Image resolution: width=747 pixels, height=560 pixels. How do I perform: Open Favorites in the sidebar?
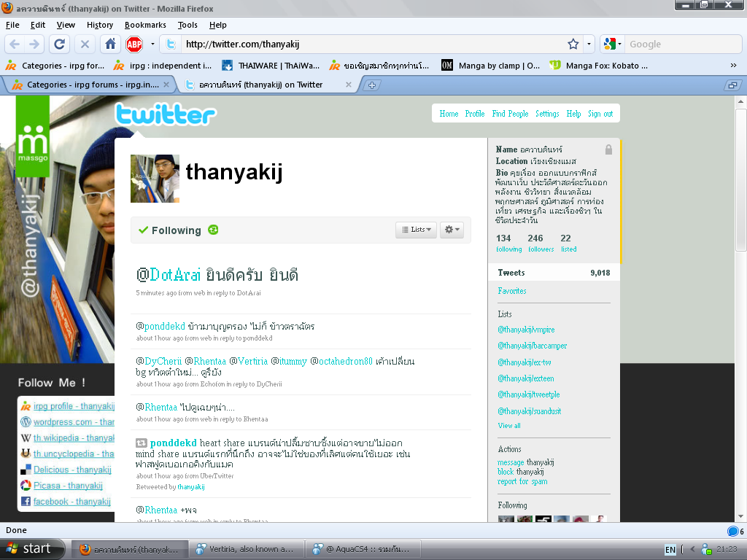pyautogui.click(x=512, y=291)
